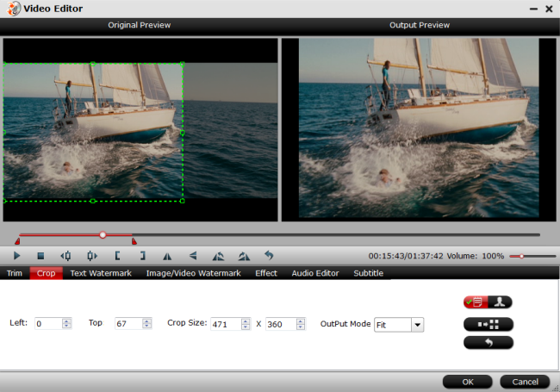Click the left red trim marker
Viewport: 560px width, 392px height.
(17, 242)
